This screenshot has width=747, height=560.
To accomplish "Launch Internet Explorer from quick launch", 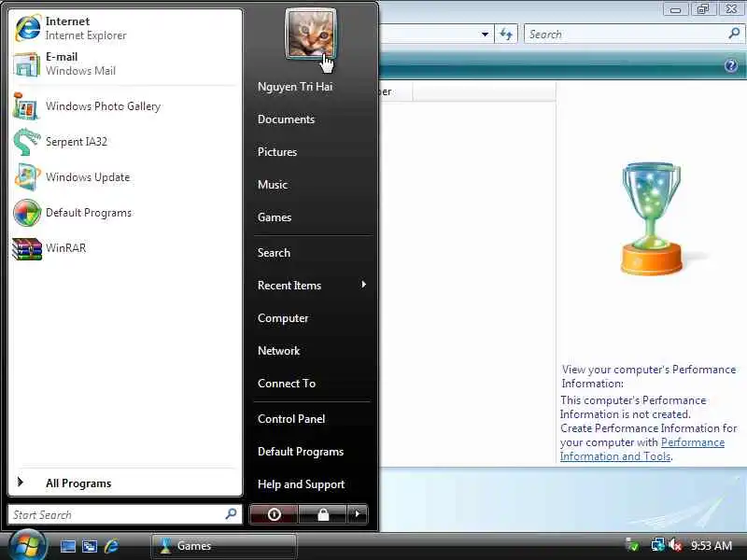I will (x=111, y=546).
